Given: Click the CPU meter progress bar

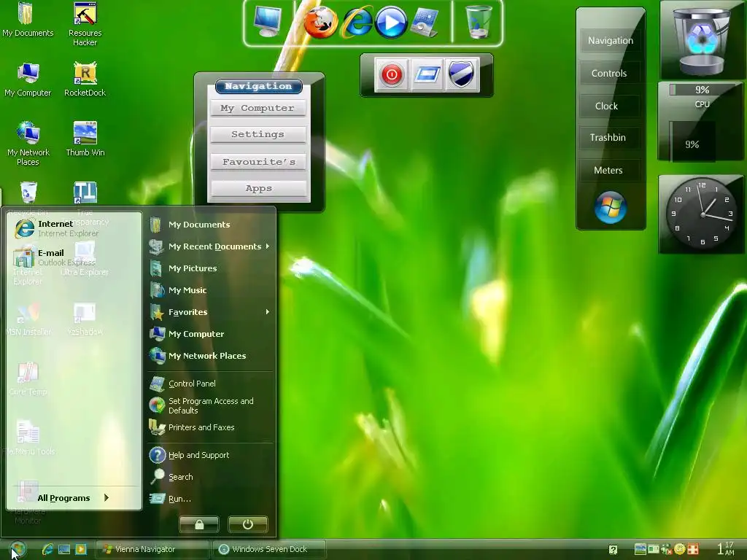Looking at the screenshot, I should click(701, 90).
